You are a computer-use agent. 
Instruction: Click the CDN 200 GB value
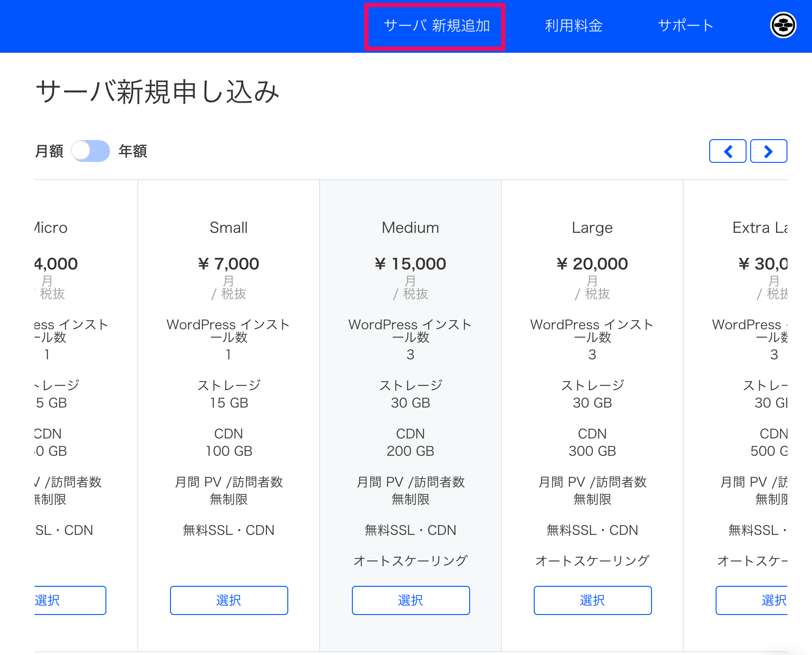(411, 451)
